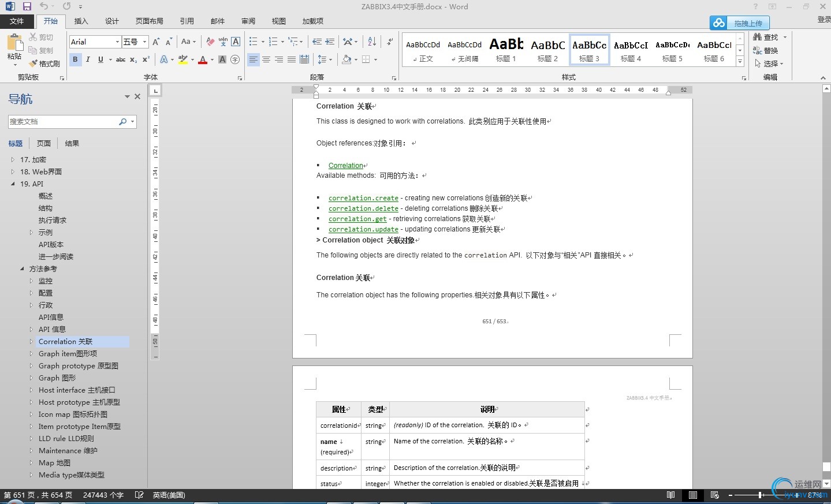The width and height of the screenshot is (831, 504).
Task: Switch to the 页面 tab in navigation pane
Action: 44,143
